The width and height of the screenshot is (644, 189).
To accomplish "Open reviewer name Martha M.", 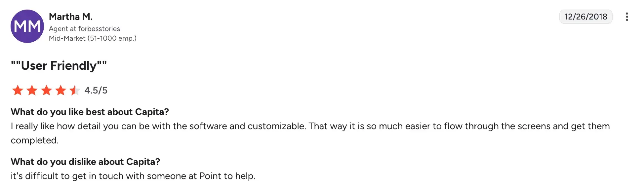I will (x=71, y=17).
